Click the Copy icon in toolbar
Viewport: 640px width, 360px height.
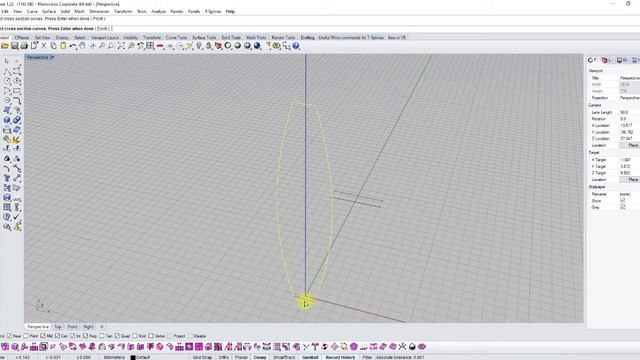click(53, 46)
